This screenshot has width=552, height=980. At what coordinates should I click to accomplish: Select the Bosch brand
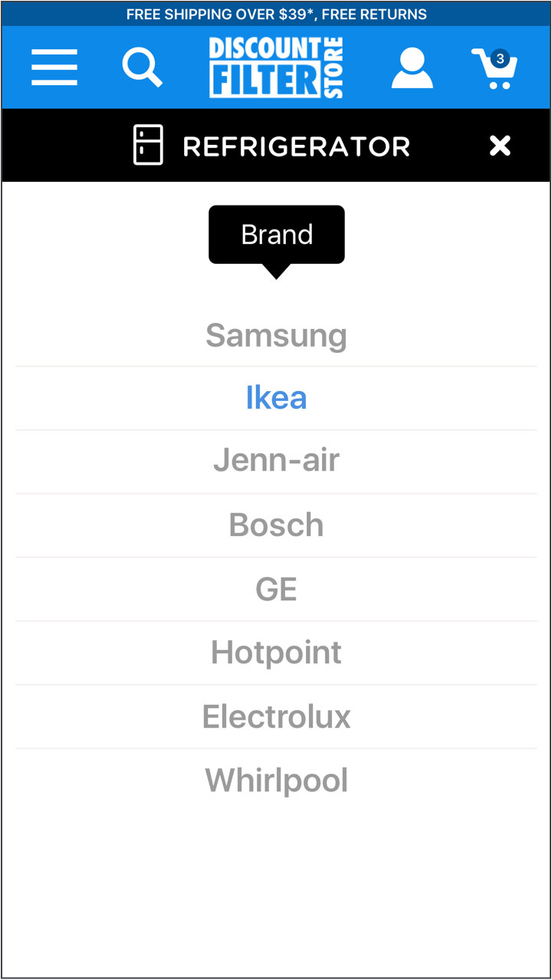coord(276,525)
